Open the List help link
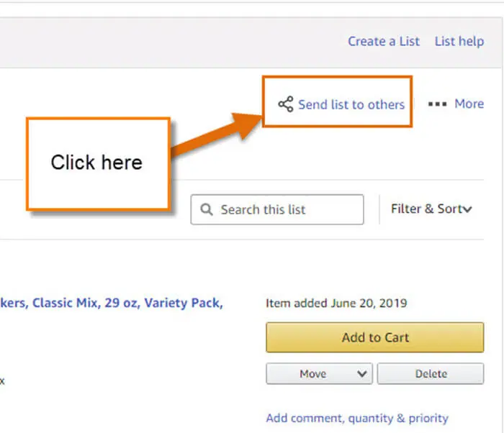This screenshot has width=504, height=433. coord(459,41)
